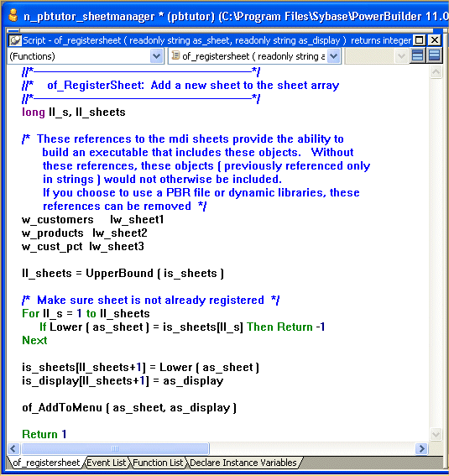
Task: Click the 'w_products lw_sheet2' line
Action: click(84, 233)
